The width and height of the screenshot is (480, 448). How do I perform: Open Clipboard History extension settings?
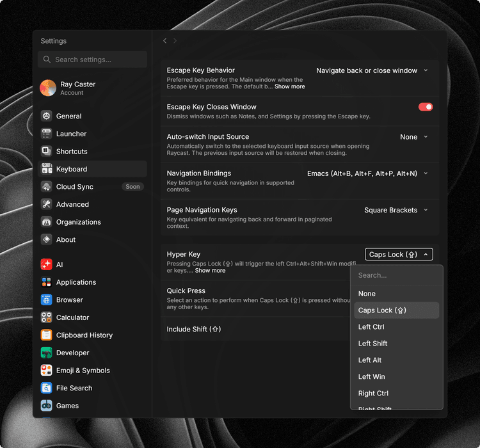92,335
